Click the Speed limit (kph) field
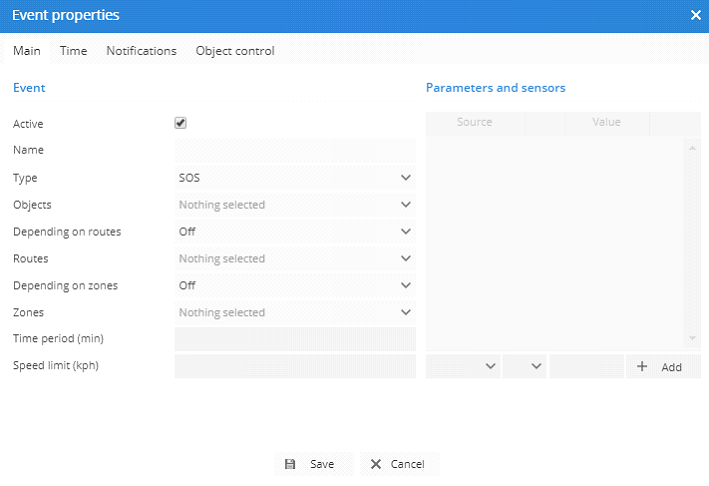The width and height of the screenshot is (709, 486). pyautogui.click(x=294, y=367)
